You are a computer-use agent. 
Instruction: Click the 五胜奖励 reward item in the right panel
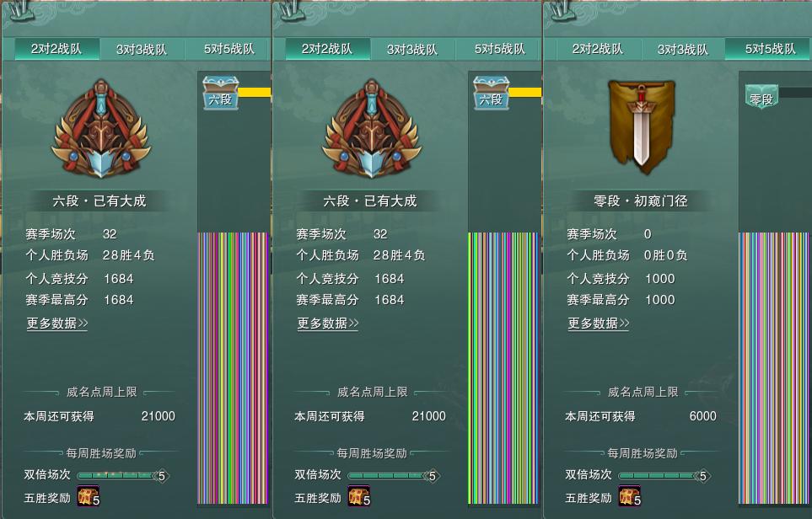pos(629,495)
